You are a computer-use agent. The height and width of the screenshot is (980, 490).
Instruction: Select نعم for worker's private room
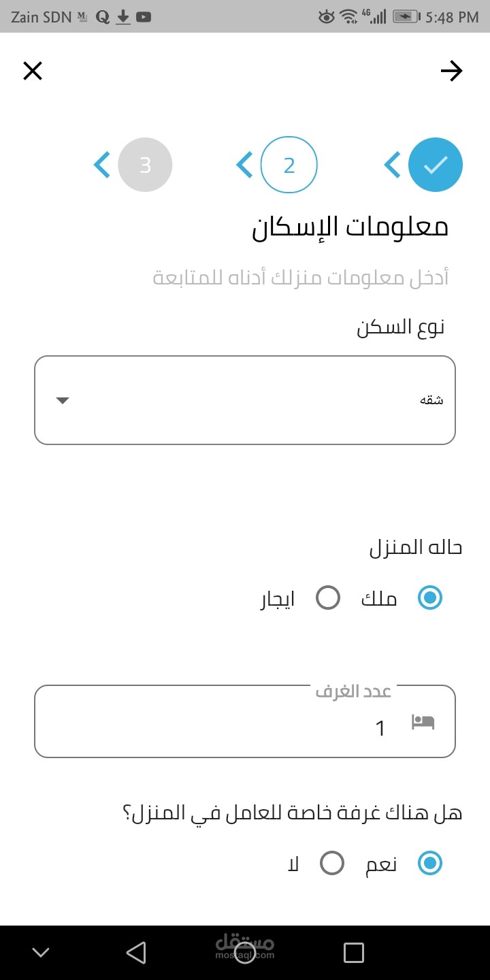[430, 863]
